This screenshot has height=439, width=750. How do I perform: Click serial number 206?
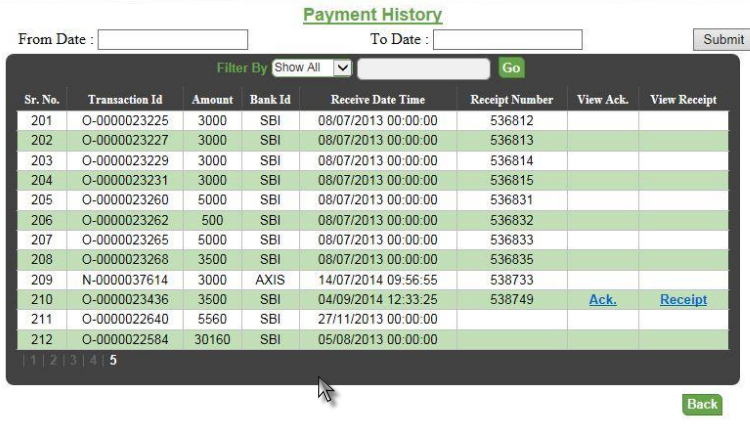[42, 220]
